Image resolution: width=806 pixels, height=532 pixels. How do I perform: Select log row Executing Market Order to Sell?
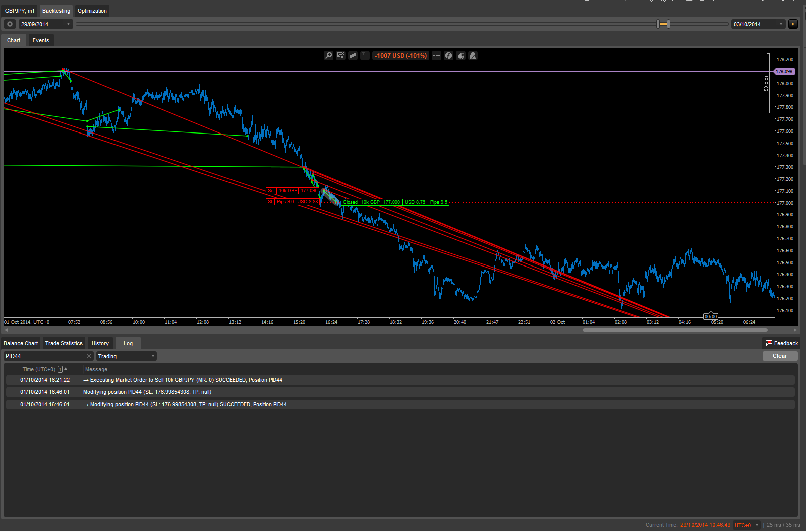click(400, 380)
